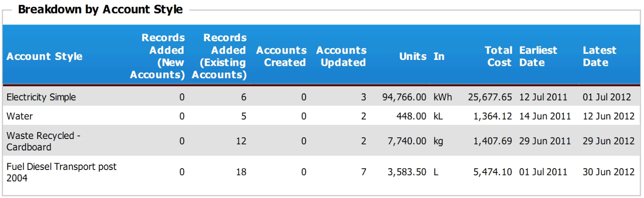Select the Electricity Simple row
The height and width of the screenshot is (198, 644).
(322, 97)
